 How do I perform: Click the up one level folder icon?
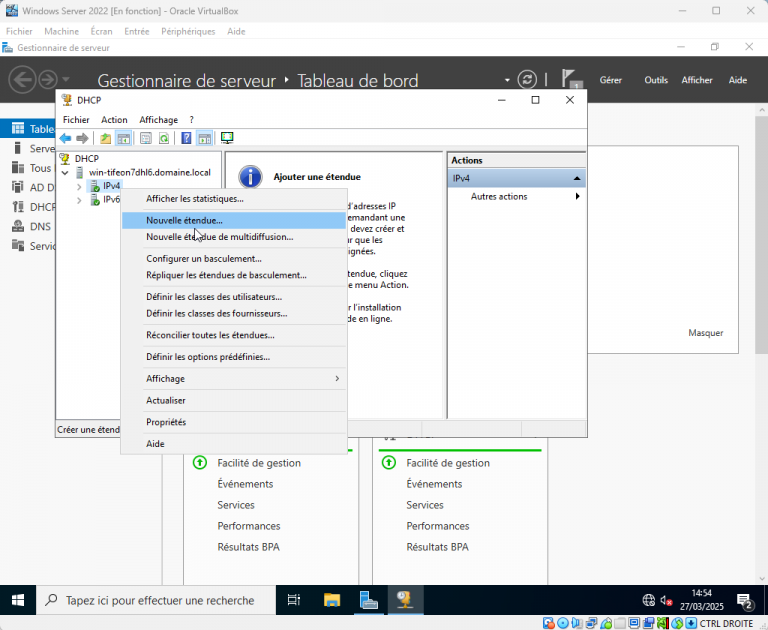pyautogui.click(x=106, y=138)
